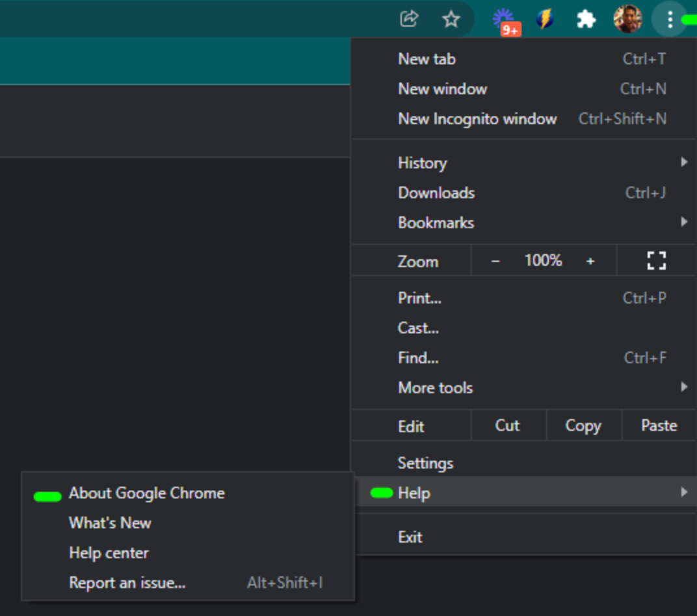Select What's New in Help submenu
This screenshot has width=697, height=616.
pyautogui.click(x=188, y=522)
